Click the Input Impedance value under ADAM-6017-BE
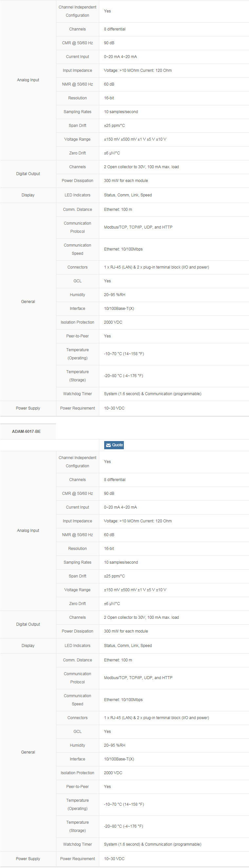This screenshot has width=249, height=868. pos(138,521)
